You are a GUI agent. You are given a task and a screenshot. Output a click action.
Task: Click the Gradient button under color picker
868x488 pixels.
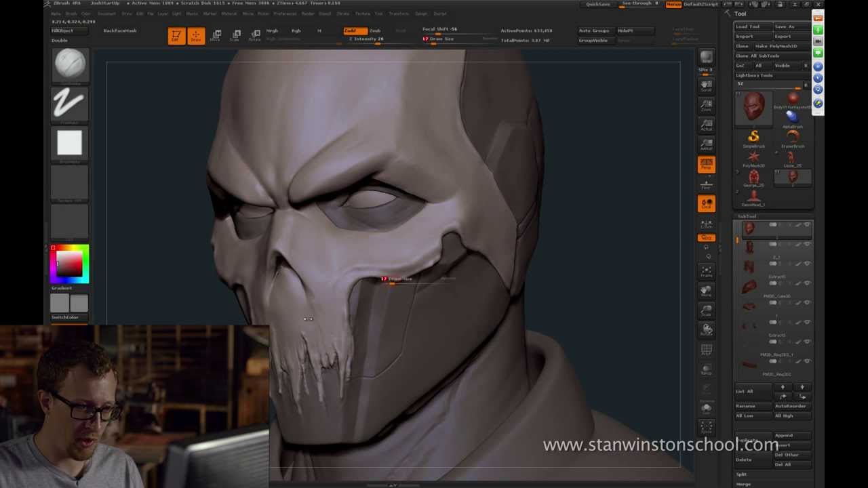coord(62,288)
